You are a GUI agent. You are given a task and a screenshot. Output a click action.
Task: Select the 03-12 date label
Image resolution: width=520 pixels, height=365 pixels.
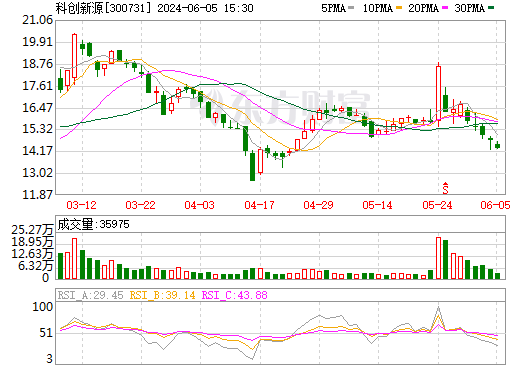81,205
